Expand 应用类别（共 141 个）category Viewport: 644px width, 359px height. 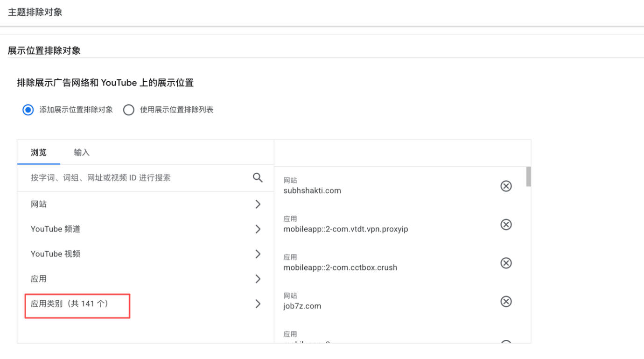pos(145,304)
